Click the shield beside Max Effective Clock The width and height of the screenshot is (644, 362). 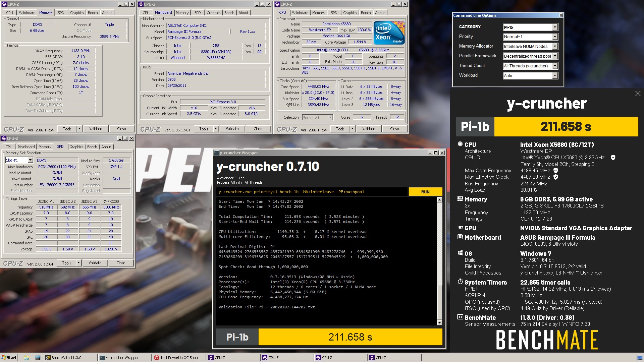tap(555, 177)
